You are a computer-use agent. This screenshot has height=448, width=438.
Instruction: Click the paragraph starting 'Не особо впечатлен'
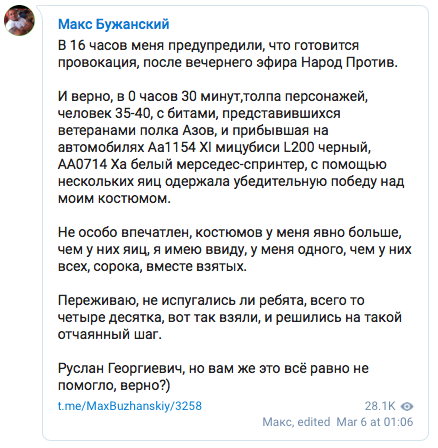235,249
